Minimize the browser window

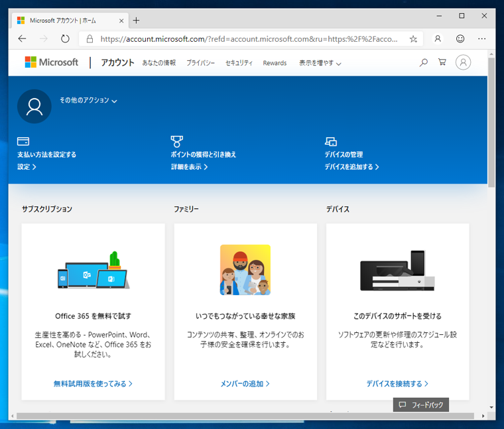(439, 16)
